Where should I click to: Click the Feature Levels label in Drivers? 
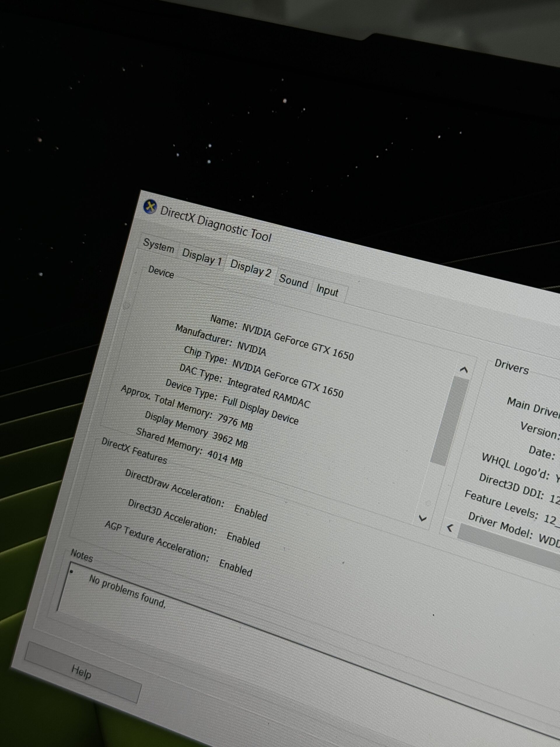point(501,504)
